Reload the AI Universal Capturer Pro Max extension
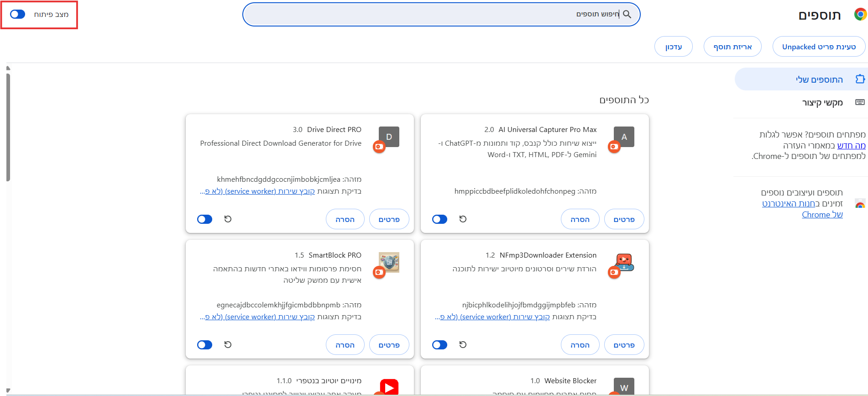This screenshot has height=396, width=868. (463, 219)
